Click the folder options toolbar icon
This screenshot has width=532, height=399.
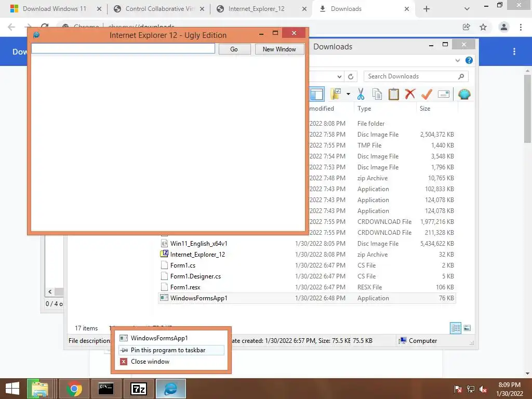(x=336, y=94)
